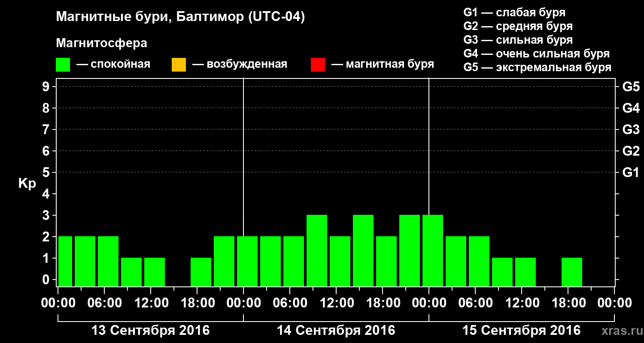
Task: Click the 'Магнитосфера' heading
Action: 101,44
